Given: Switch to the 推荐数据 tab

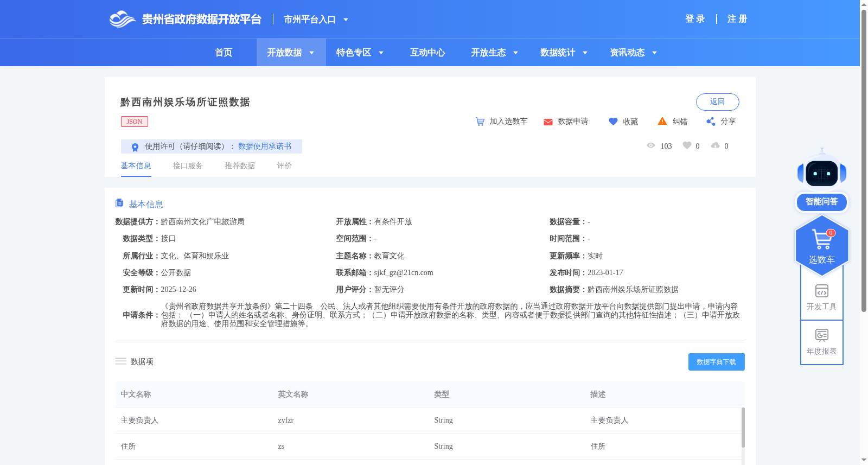Looking at the screenshot, I should pyautogui.click(x=240, y=166).
